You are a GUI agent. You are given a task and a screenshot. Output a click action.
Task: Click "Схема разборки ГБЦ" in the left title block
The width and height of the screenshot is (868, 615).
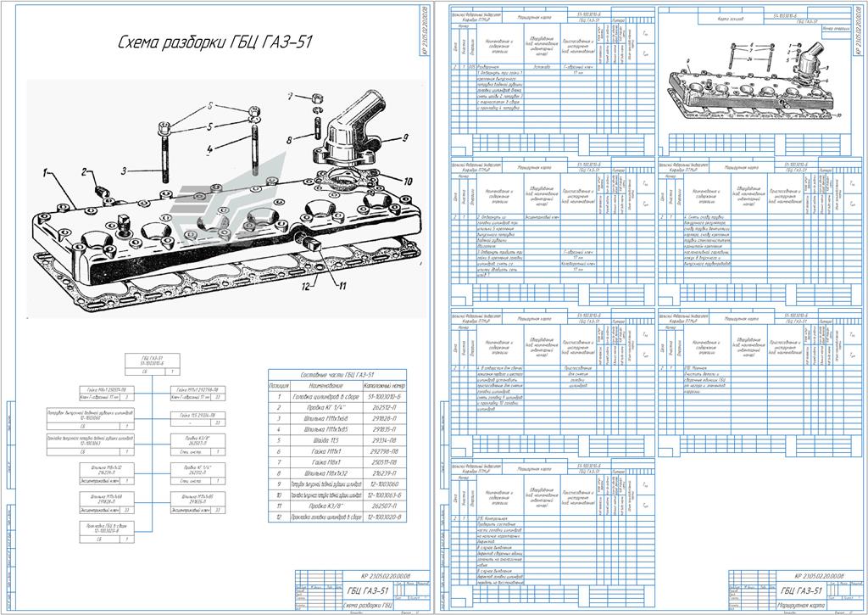tap(369, 605)
